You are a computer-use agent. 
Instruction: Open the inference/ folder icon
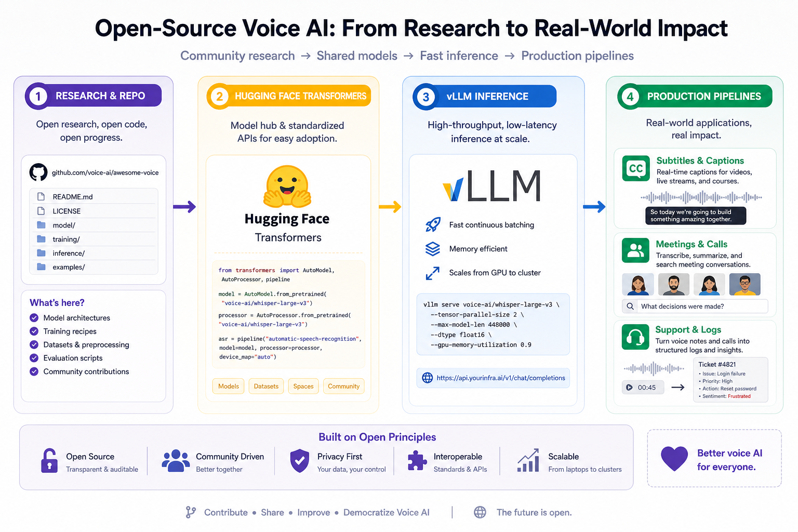[41, 253]
